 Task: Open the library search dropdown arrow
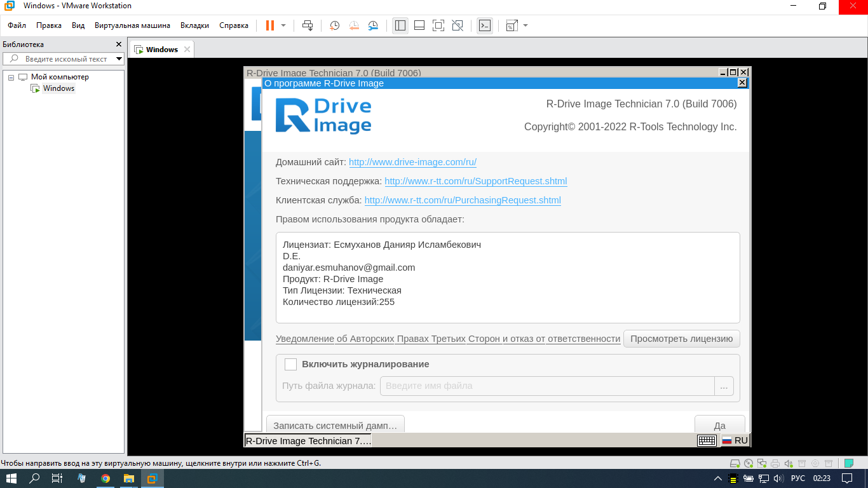pos(119,59)
